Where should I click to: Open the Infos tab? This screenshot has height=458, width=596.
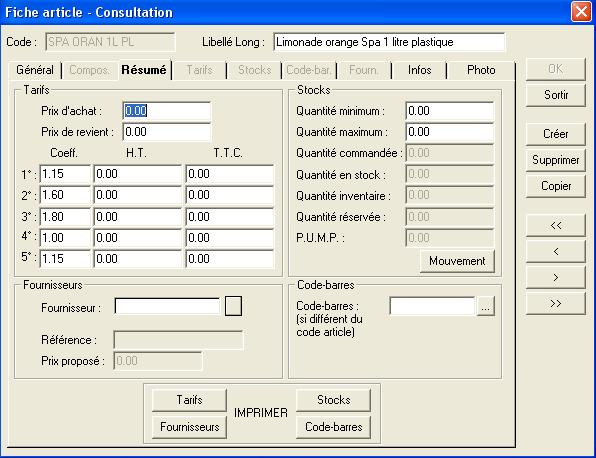click(419, 70)
